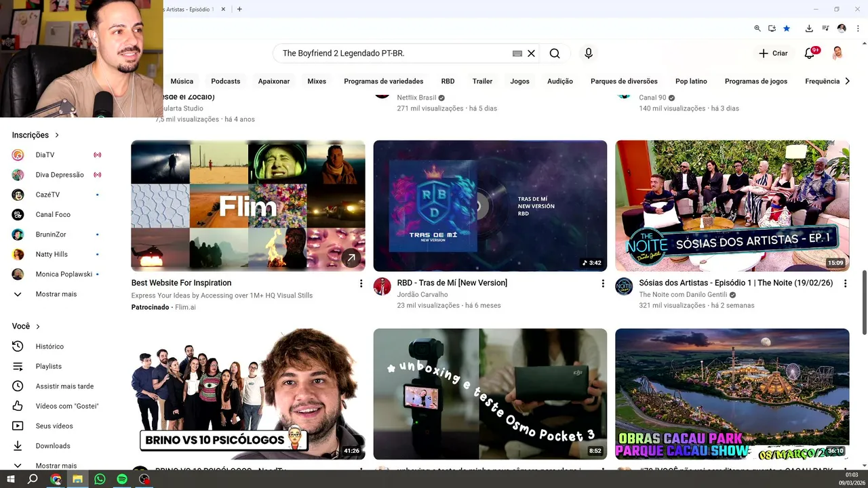Open a new browser tab
The image size is (868, 488).
pyautogui.click(x=239, y=9)
